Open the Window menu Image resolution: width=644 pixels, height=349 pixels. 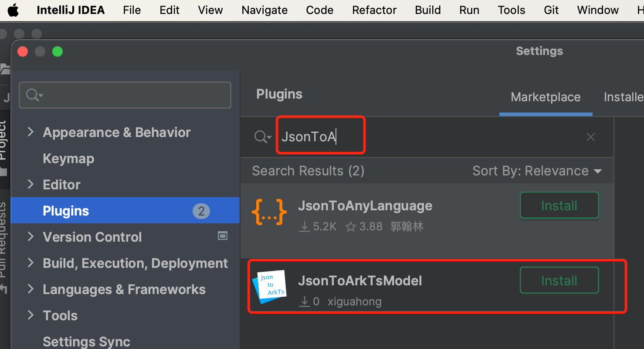(598, 10)
